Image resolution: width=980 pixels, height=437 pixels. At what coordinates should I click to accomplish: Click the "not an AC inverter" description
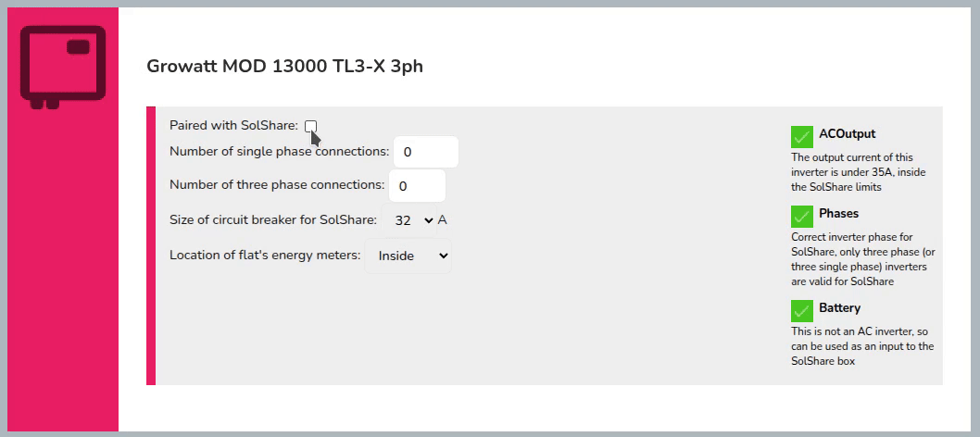[861, 346]
